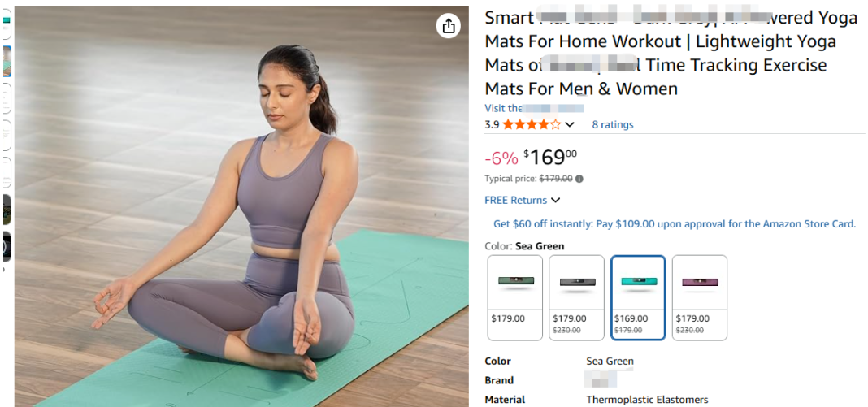The image size is (868, 407).
Task: Select the grey mat color swatch
Action: point(576,297)
